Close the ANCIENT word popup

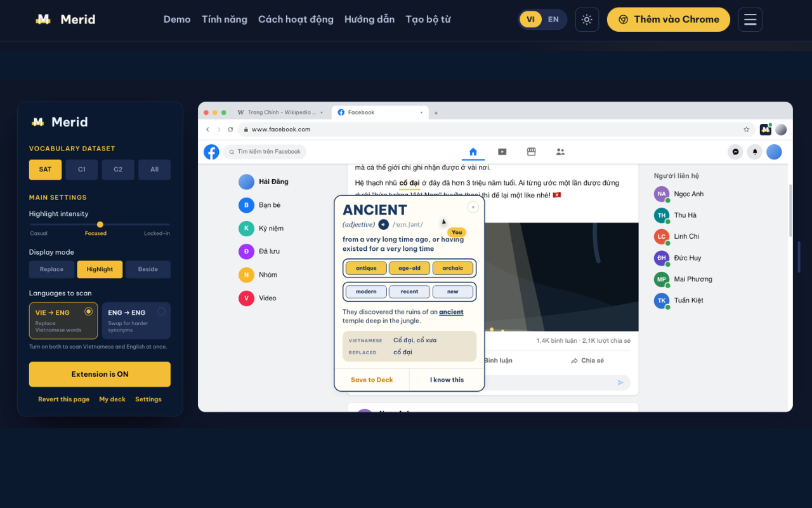click(x=473, y=207)
